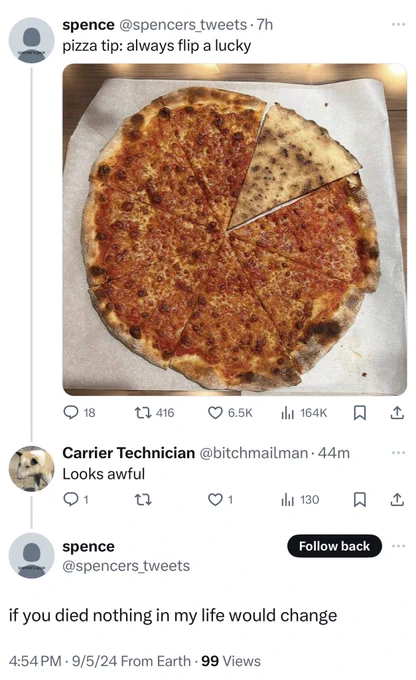Screen dimensions: 416x680
Task: Open Carrier Technician's possum avatar
Action: coord(31,468)
